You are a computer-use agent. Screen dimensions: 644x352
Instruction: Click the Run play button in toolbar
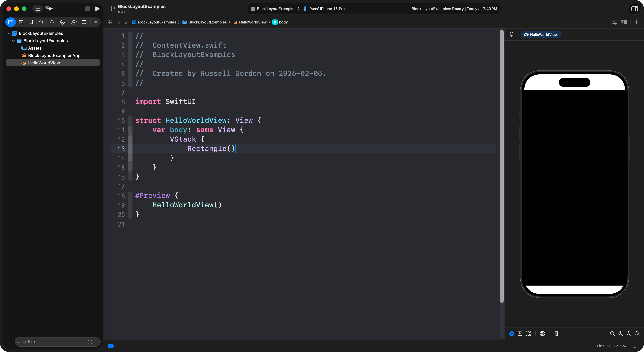[97, 9]
